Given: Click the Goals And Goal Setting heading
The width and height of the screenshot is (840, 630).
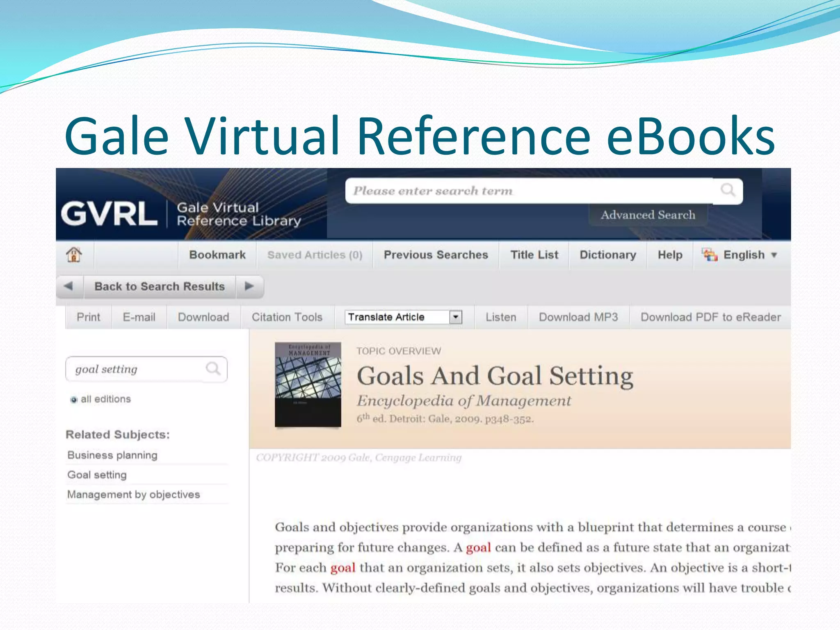Looking at the screenshot, I should click(495, 376).
